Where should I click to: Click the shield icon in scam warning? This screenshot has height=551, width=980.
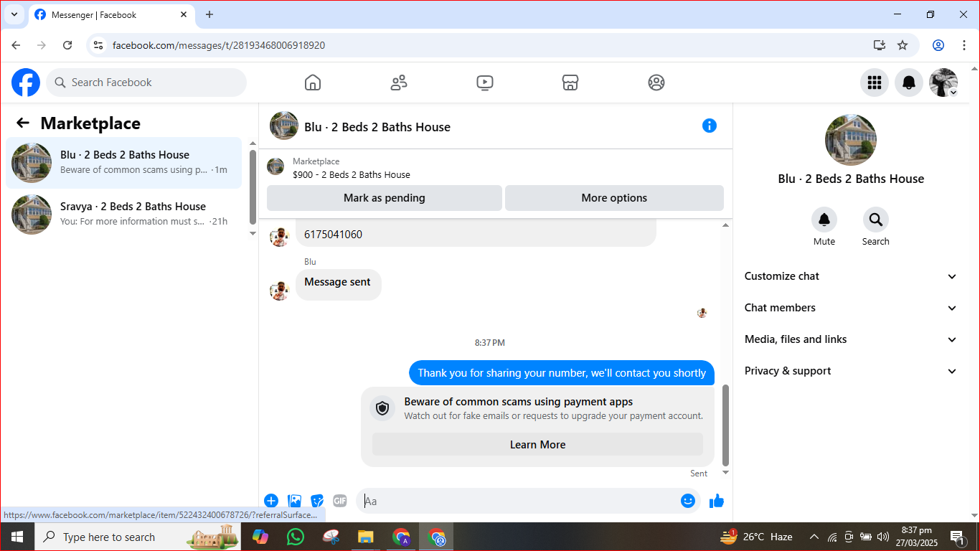[x=382, y=408]
